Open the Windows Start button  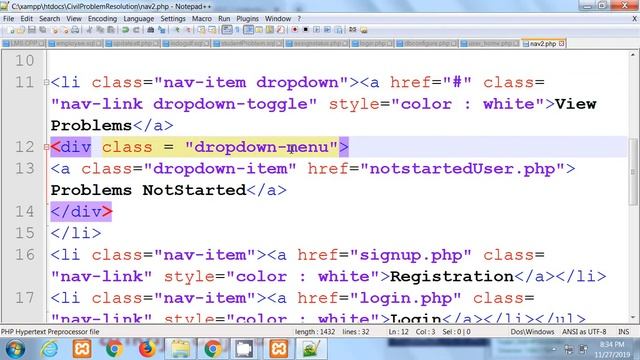click(15, 349)
